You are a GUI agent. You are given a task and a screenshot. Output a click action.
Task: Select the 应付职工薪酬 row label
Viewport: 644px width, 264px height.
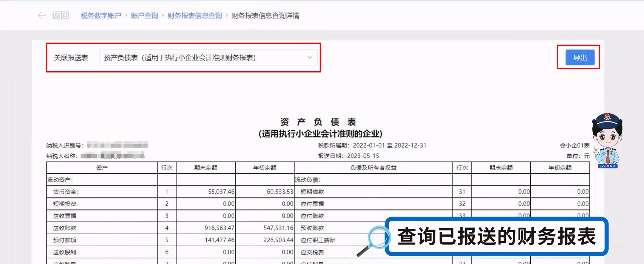pyautogui.click(x=318, y=240)
